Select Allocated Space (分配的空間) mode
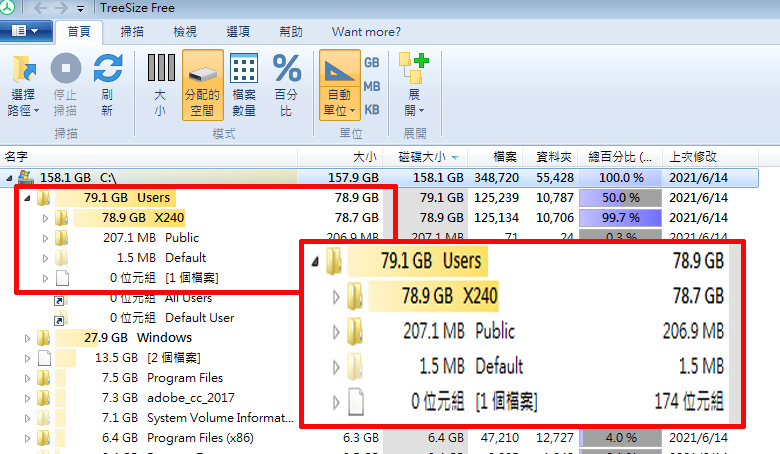The width and height of the screenshot is (780, 454). (202, 85)
